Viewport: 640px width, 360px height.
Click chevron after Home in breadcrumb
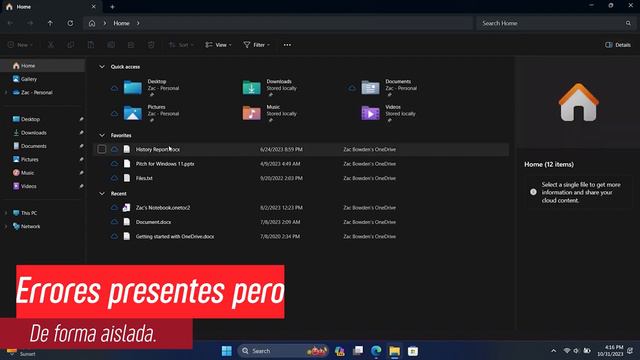[x=138, y=23]
